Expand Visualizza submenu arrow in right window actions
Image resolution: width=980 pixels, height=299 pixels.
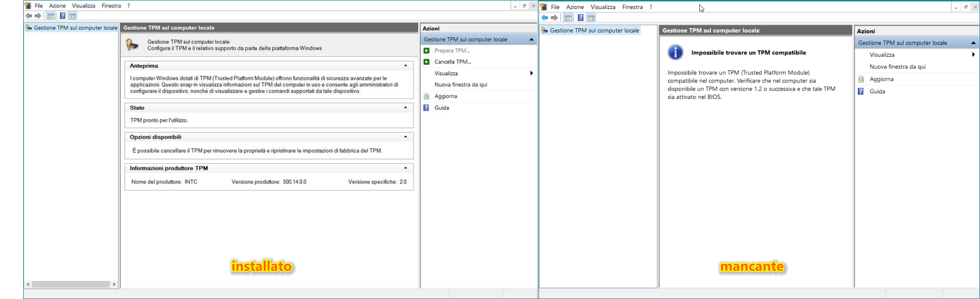pos(973,55)
